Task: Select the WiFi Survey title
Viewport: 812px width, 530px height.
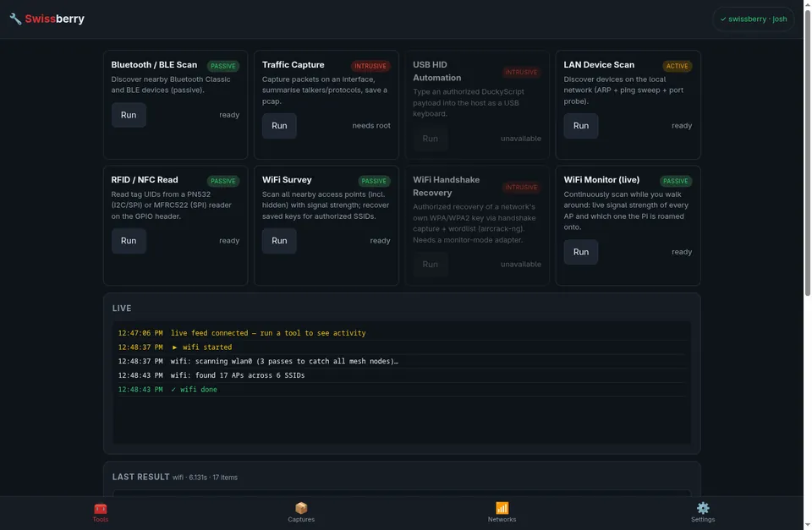Action: (x=287, y=179)
